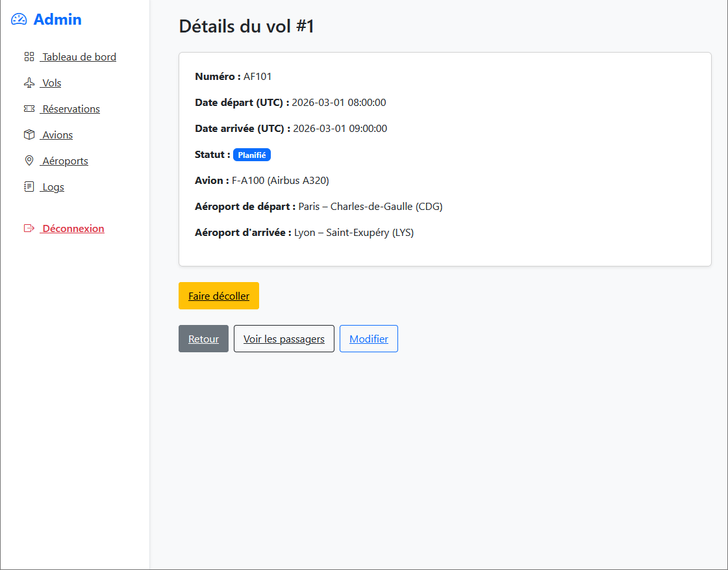Click the Retour button
Image resolution: width=728 pixels, height=570 pixels.
pos(203,339)
